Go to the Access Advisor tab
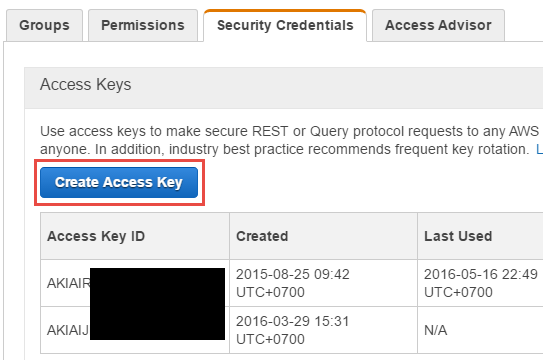 point(438,25)
